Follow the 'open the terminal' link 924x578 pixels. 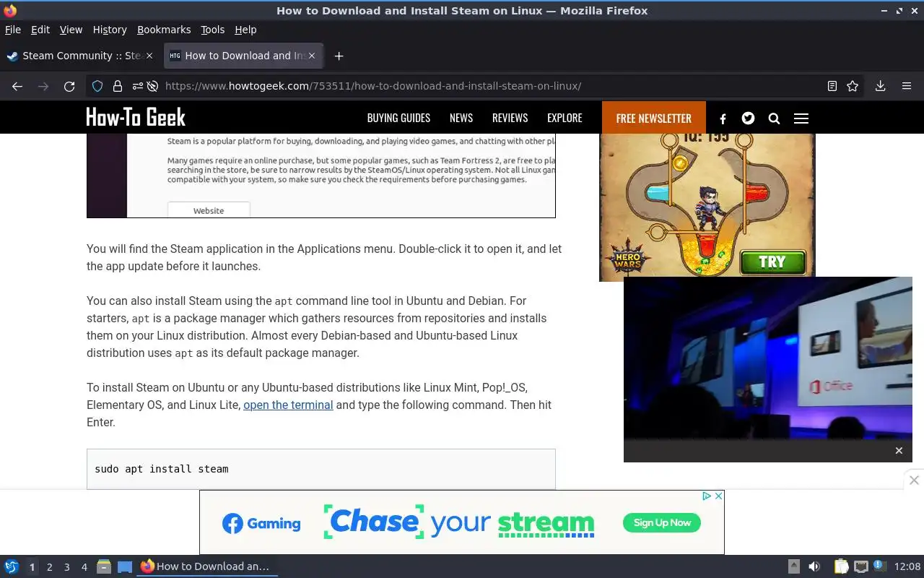click(x=288, y=405)
